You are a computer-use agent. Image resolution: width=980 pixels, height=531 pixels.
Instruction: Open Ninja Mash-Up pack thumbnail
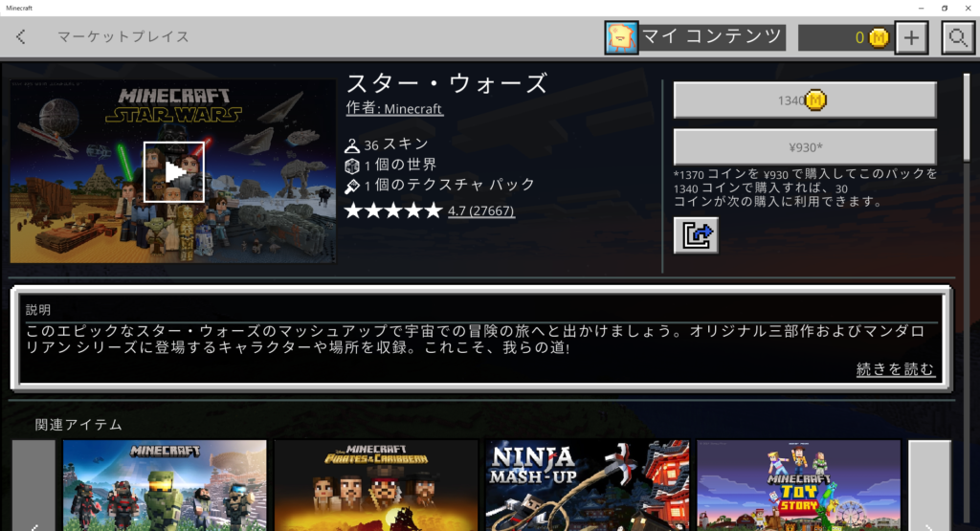(588, 485)
